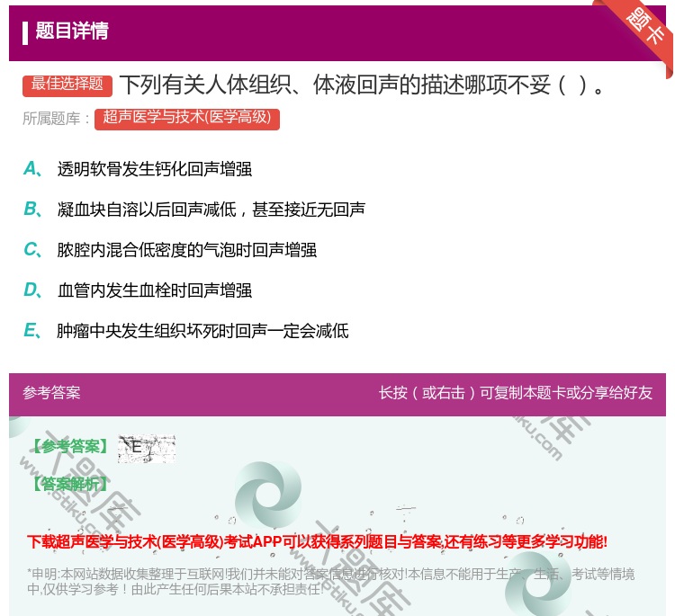This screenshot has height=616, width=675.
Task: Select option C 脓腔内混合低密度的气泡时回声增强
Action: 170,250
